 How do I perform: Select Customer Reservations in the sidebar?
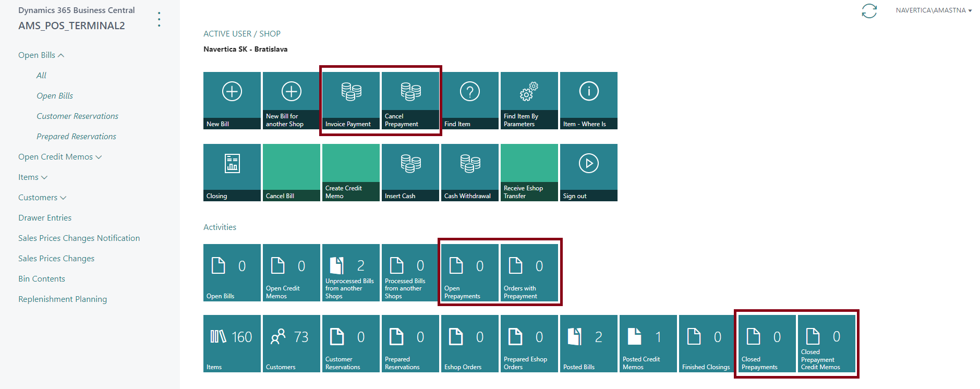77,116
